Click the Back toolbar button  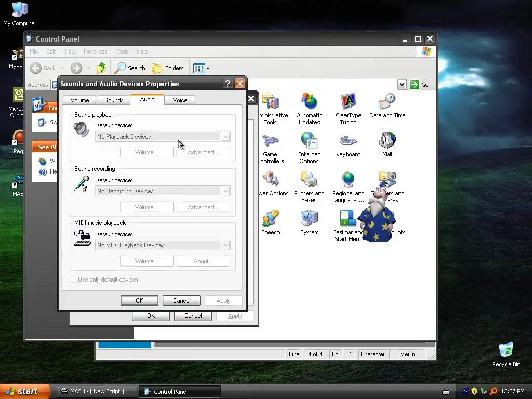tap(43, 68)
